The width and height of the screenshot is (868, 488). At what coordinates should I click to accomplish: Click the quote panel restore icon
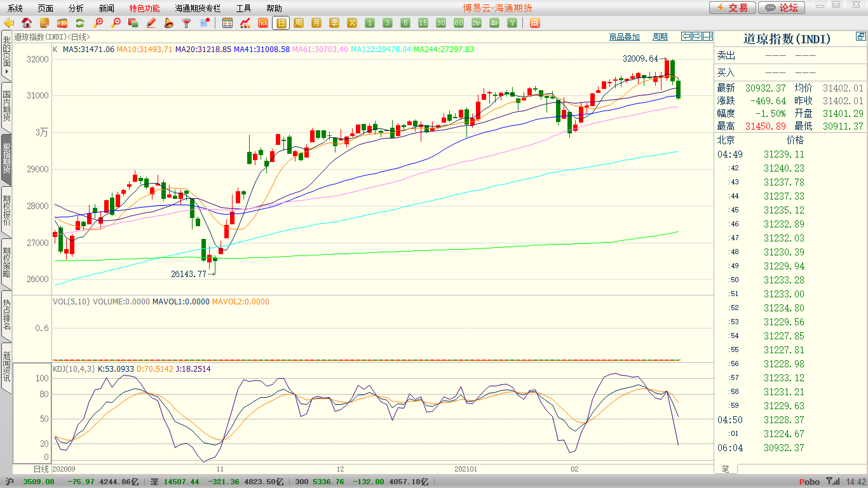point(860,37)
